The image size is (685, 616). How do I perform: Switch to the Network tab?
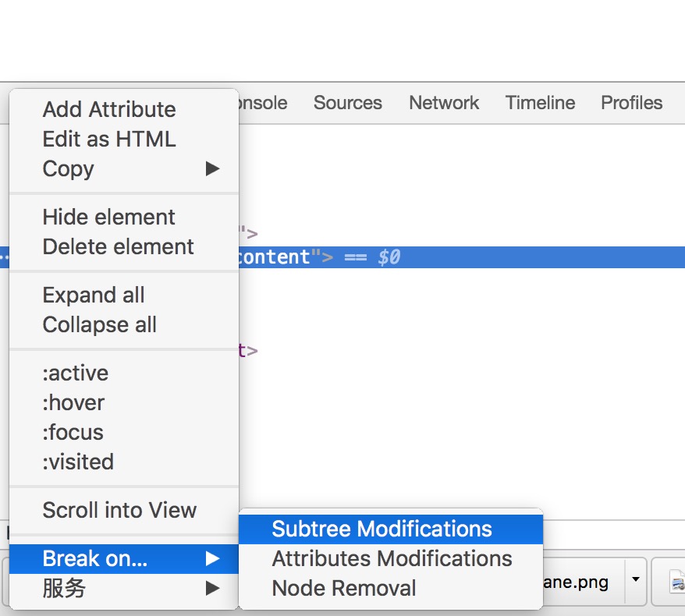[444, 103]
